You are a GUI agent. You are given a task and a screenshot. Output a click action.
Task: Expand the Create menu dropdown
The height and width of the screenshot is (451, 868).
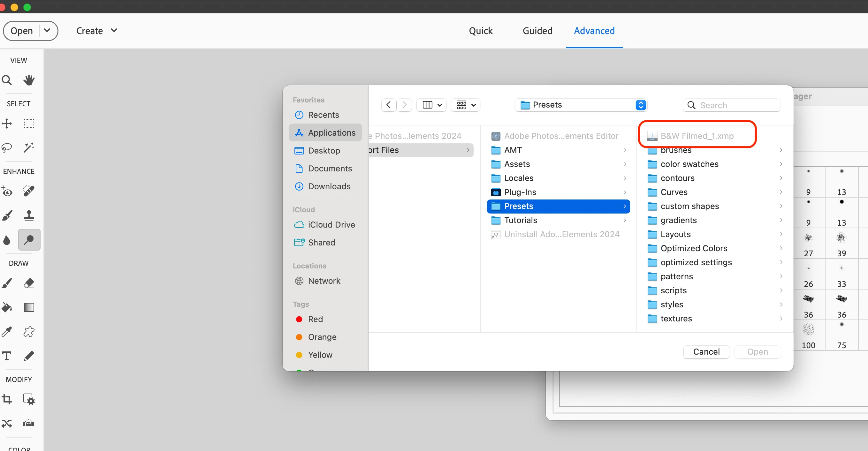97,31
